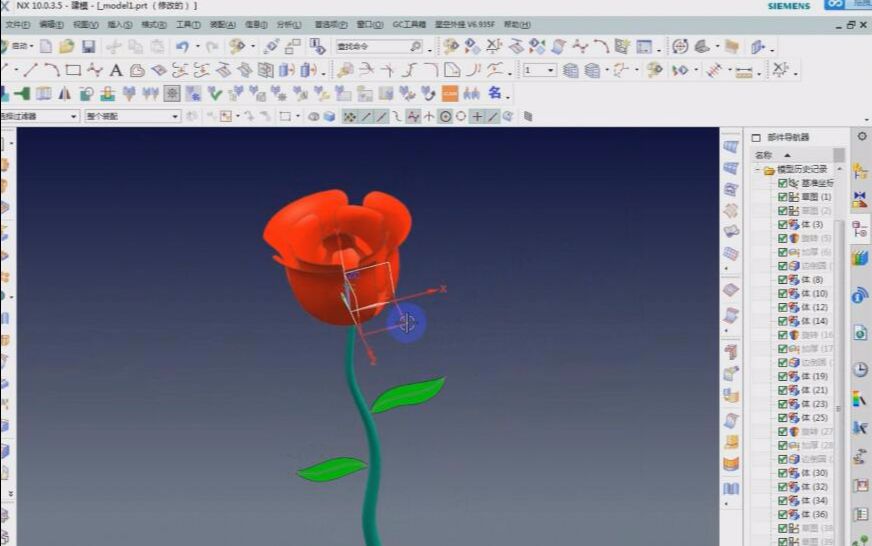Open the History clock sidebar tab
This screenshot has width=872, height=546.
click(x=860, y=369)
